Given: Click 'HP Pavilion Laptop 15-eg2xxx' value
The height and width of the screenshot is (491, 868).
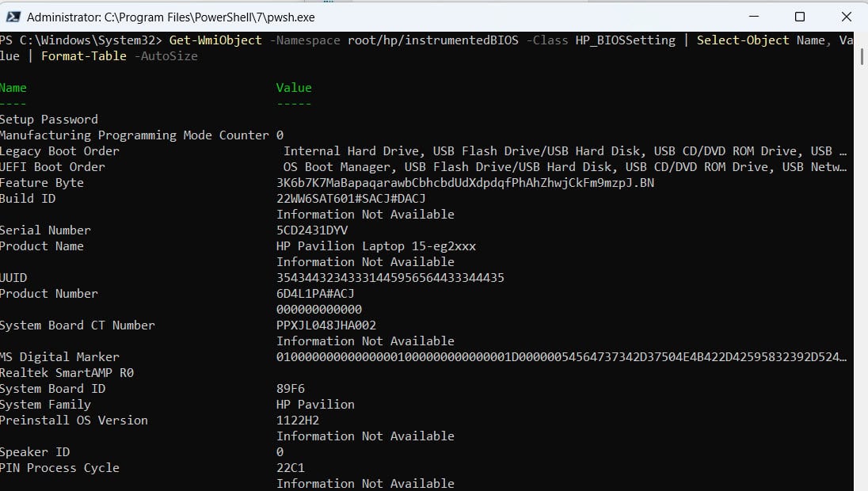Looking at the screenshot, I should [376, 246].
